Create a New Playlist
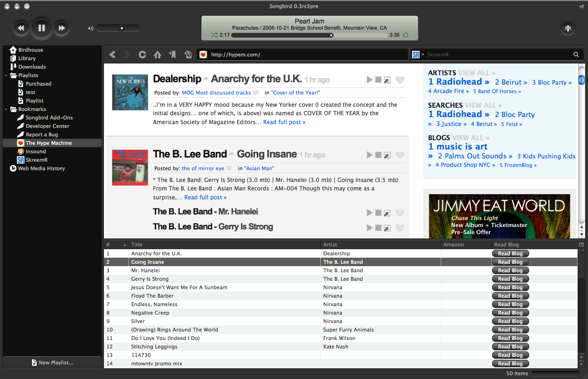Image resolution: width=588 pixels, height=379 pixels. click(52, 363)
